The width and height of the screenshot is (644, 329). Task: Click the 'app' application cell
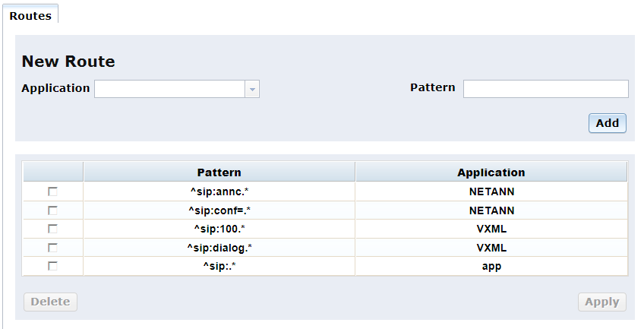tap(491, 267)
